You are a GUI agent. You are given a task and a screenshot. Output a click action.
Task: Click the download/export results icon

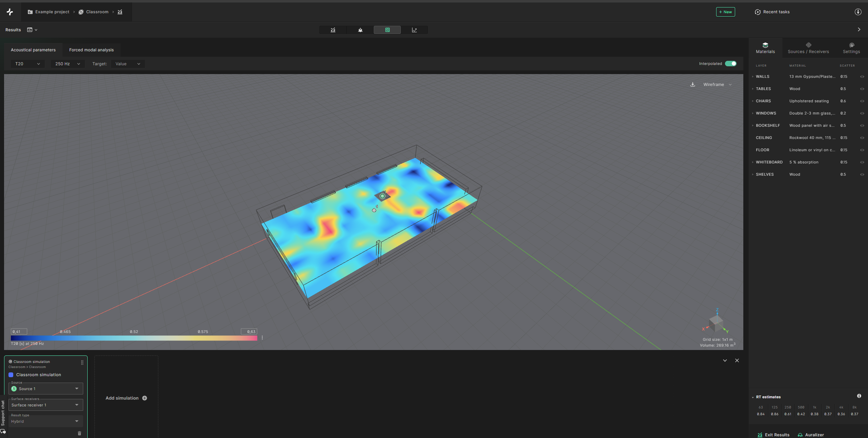(x=692, y=84)
